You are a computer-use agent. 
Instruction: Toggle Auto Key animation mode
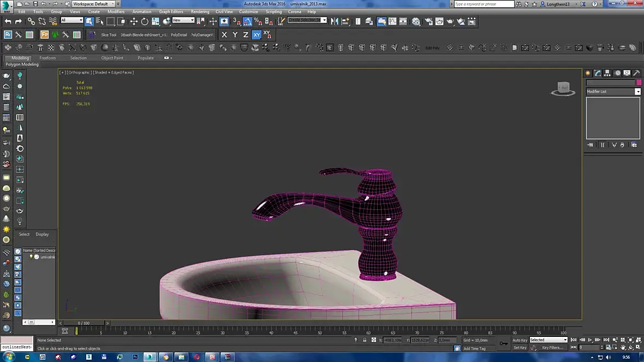520,340
